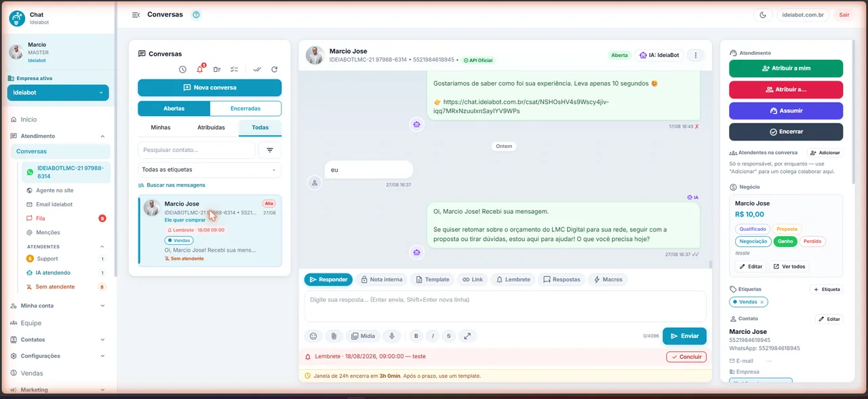Switch to Encerradas conversations
Screen dimensions: 868x399
[x=245, y=109]
